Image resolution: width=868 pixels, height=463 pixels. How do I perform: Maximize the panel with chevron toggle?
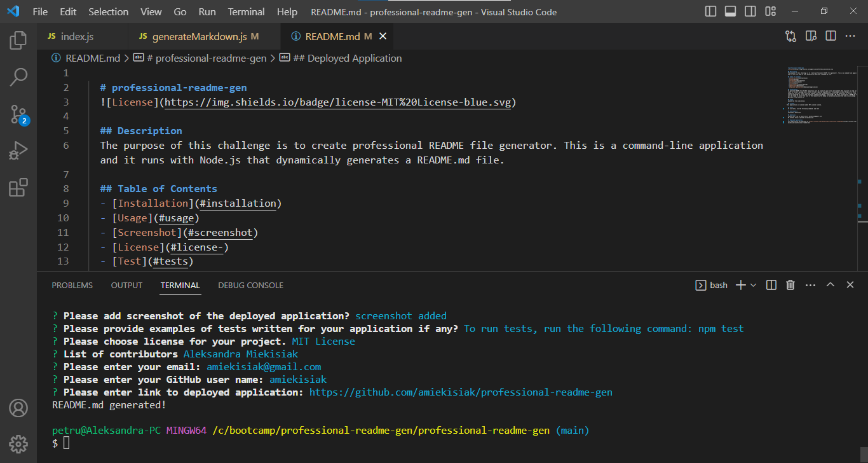click(x=831, y=284)
